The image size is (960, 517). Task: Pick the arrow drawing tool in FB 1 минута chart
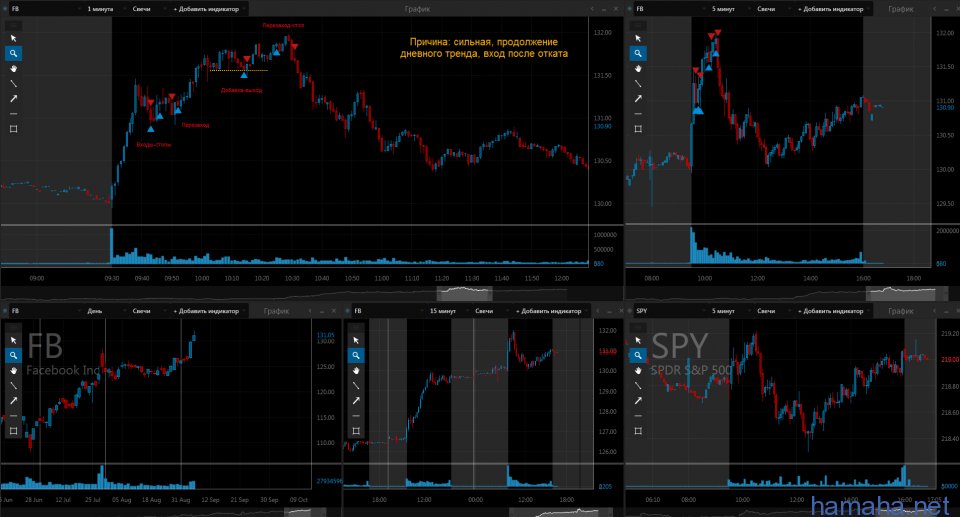[x=13, y=99]
